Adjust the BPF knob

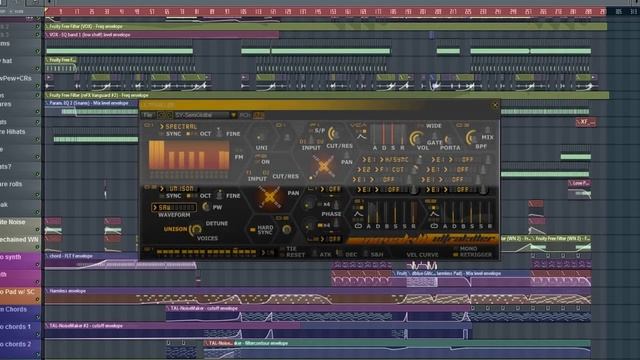coord(473,137)
